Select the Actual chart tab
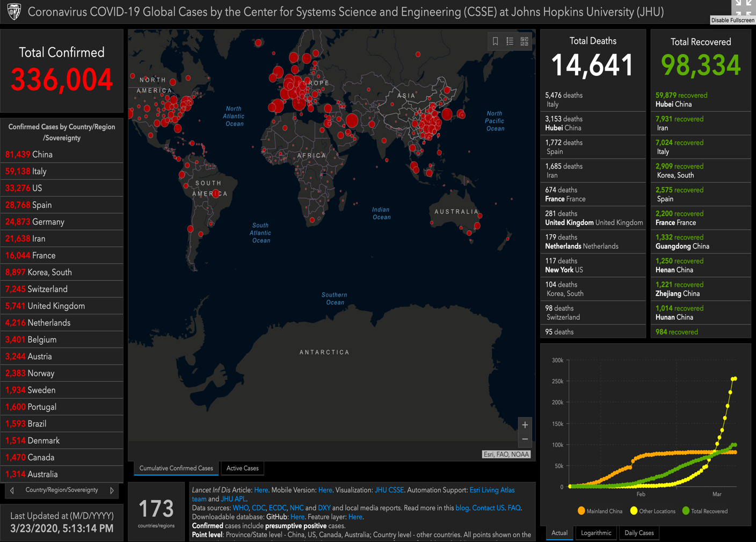The image size is (756, 542). click(x=559, y=533)
